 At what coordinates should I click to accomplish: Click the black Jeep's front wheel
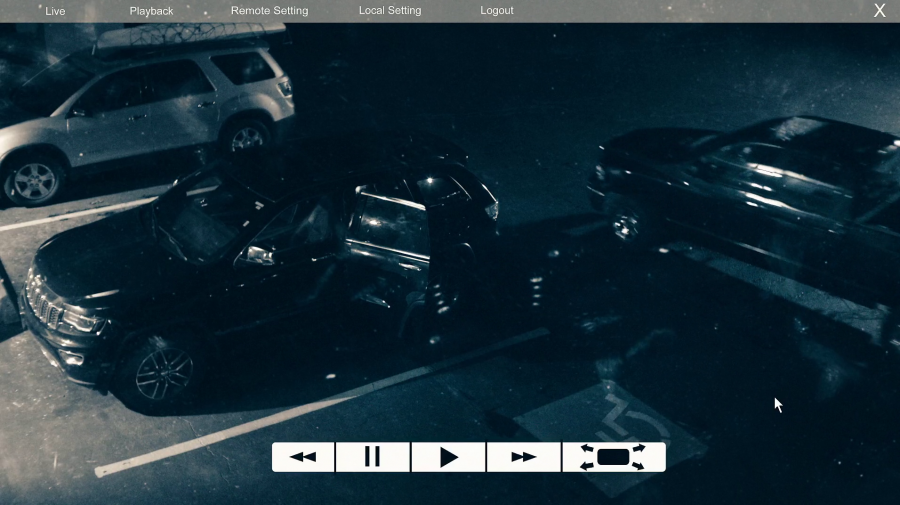tap(162, 372)
